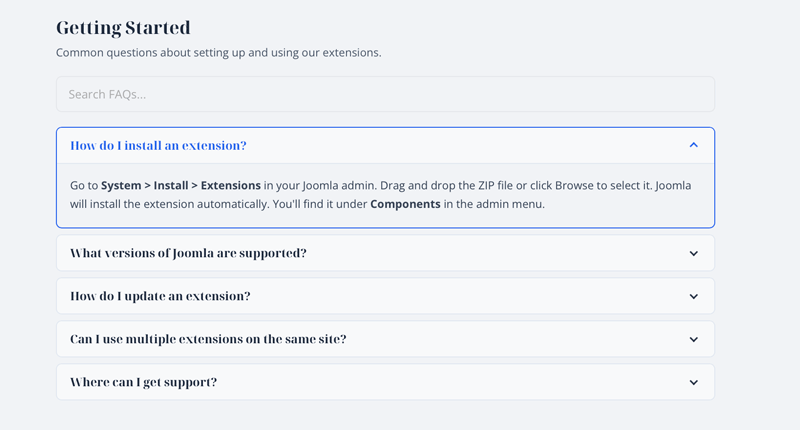Expand 'What versions of Joomla are supported?'

(x=188, y=254)
